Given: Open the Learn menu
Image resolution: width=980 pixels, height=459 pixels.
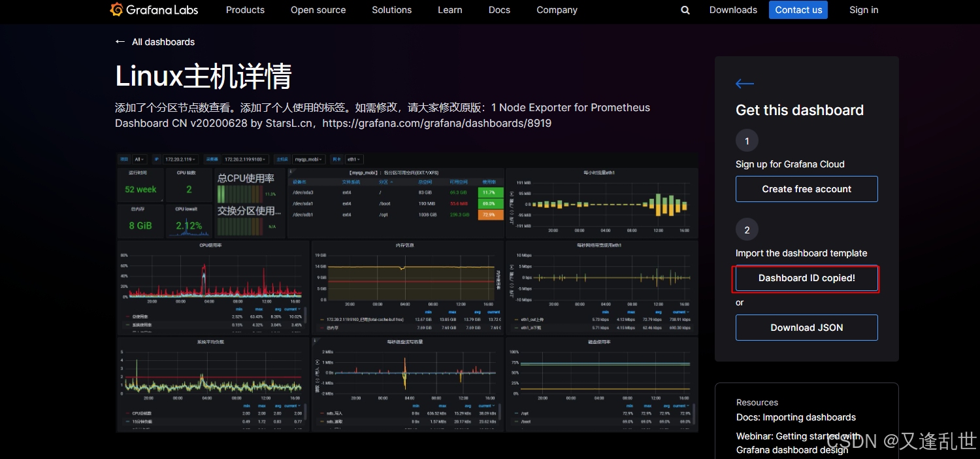Looking at the screenshot, I should pyautogui.click(x=450, y=10).
